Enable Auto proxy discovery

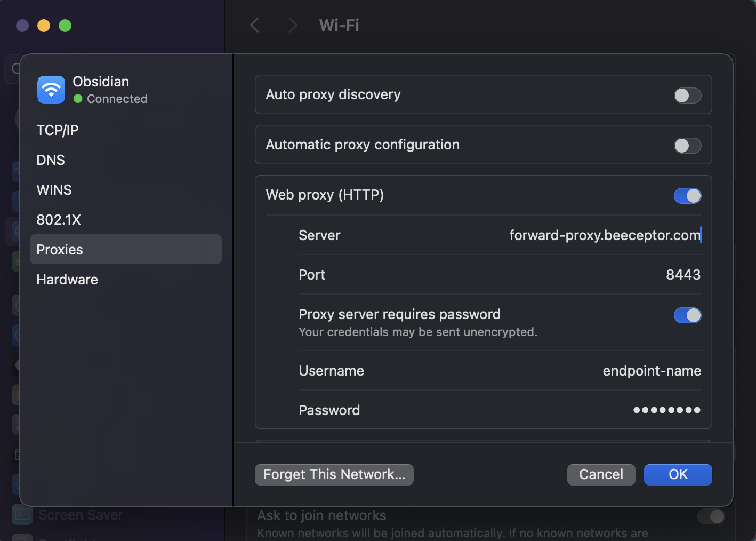point(687,96)
